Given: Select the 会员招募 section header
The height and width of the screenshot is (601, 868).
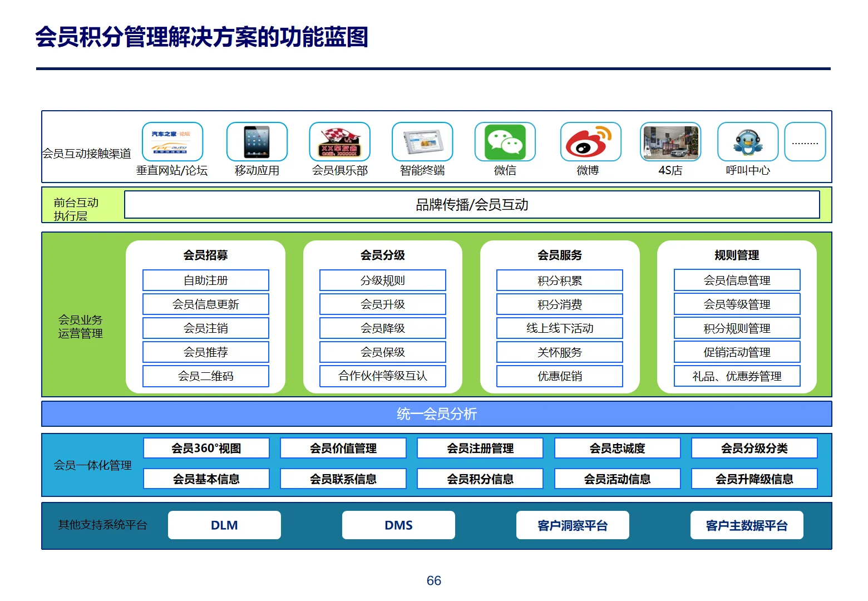Looking at the screenshot, I should pyautogui.click(x=206, y=255).
